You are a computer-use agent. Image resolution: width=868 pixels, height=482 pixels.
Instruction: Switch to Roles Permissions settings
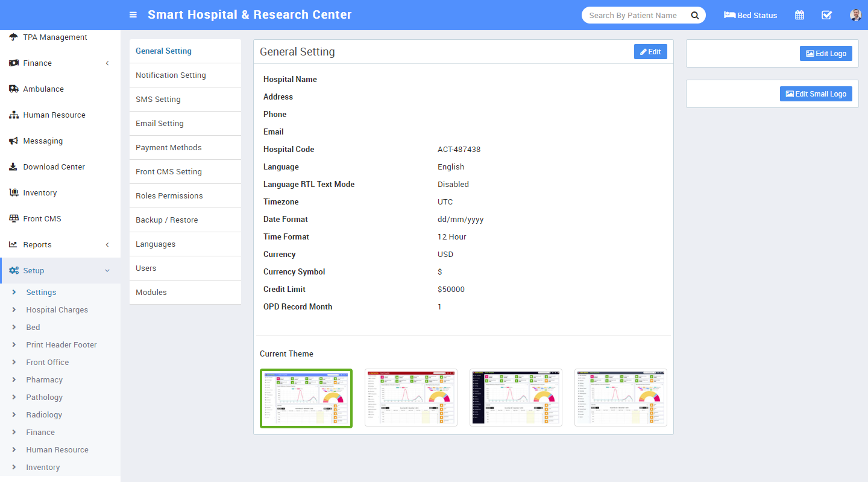click(x=169, y=196)
